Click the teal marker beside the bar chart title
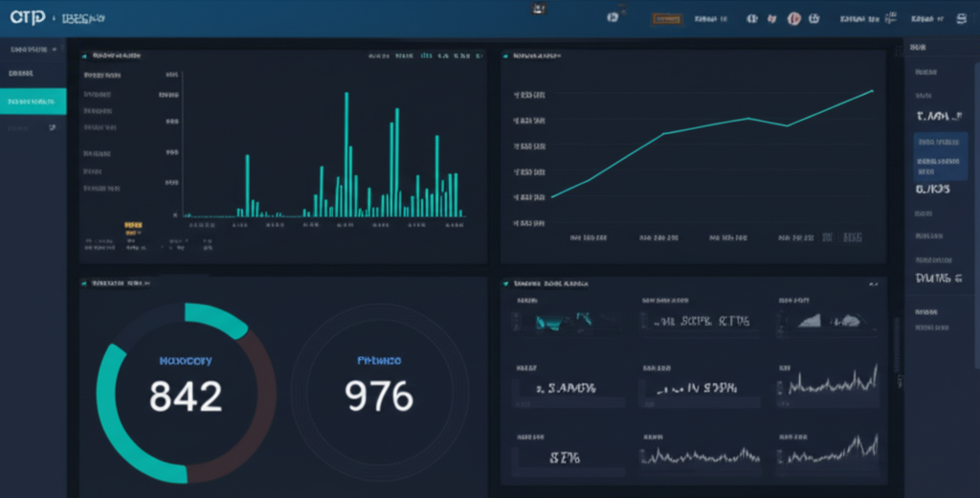Screen dimensions: 980x498 pos(85,57)
